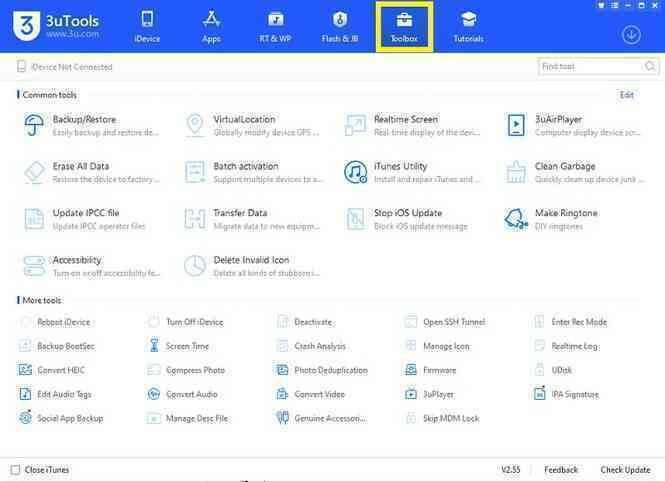
Task: Open the Backup/Restore umbrella icon
Action: pos(34,125)
